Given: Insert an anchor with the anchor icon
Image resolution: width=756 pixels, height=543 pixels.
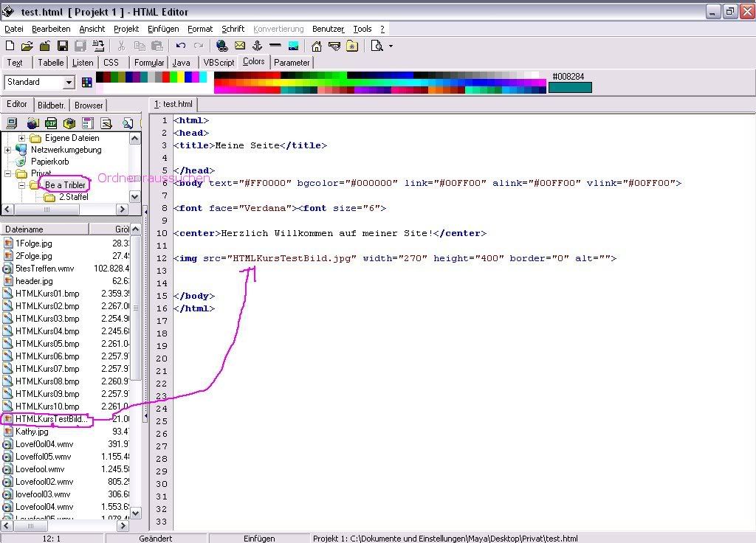Looking at the screenshot, I should click(258, 46).
